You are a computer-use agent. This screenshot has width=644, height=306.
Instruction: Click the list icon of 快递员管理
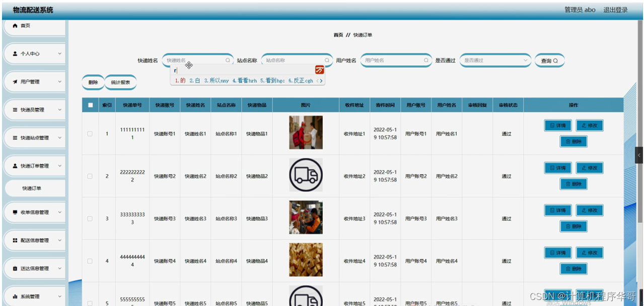[x=15, y=110]
